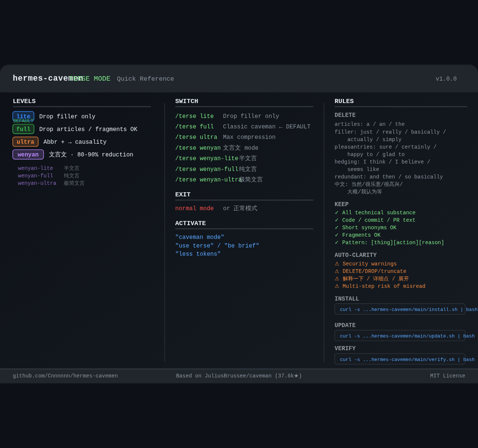Click the MIT License footer text
Image resolution: width=478 pixels, height=448 pixels.
pos(447,376)
